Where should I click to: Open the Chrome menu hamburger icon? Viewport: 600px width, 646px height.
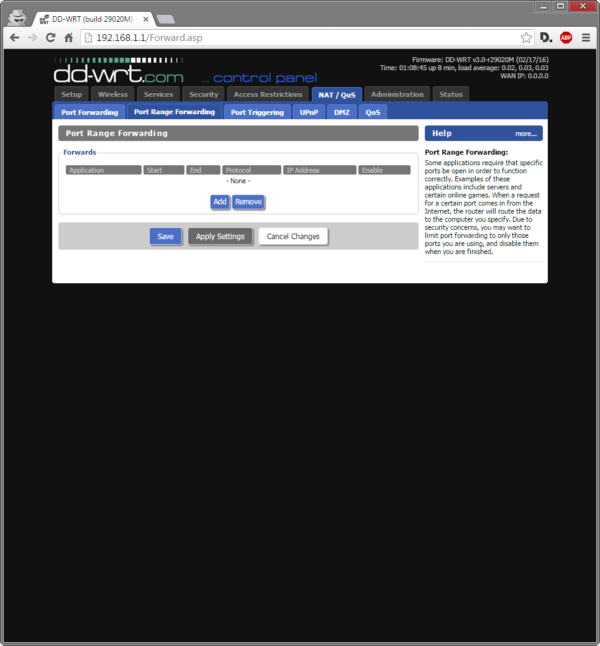click(585, 37)
